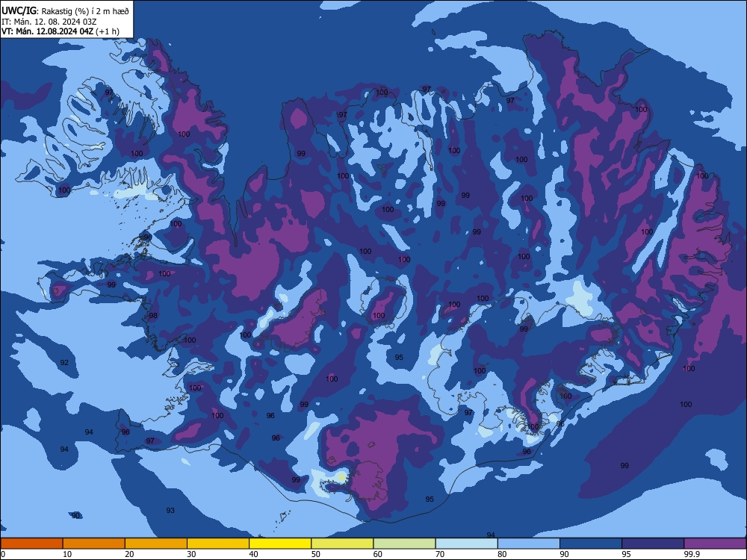The width and height of the screenshot is (747, 560).
Task: Select the initial time line 'IT: Mán. 12. 08. 2024 03Z'
Action: tap(49, 22)
